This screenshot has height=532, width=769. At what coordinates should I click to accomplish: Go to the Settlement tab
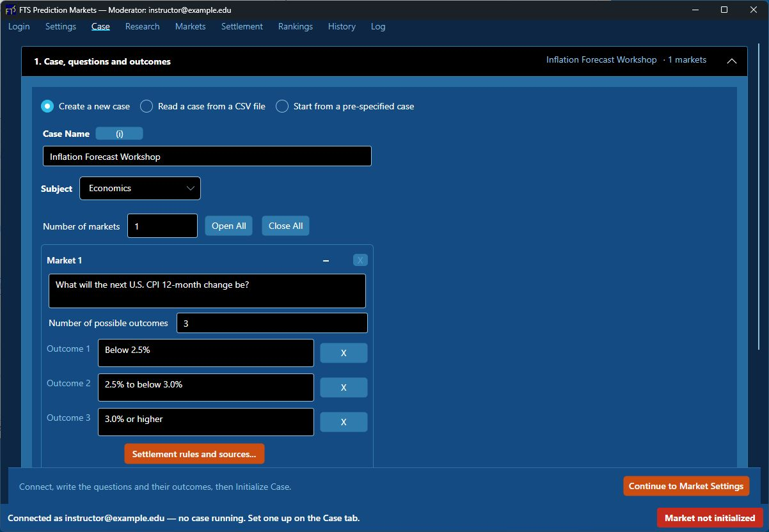pos(242,26)
